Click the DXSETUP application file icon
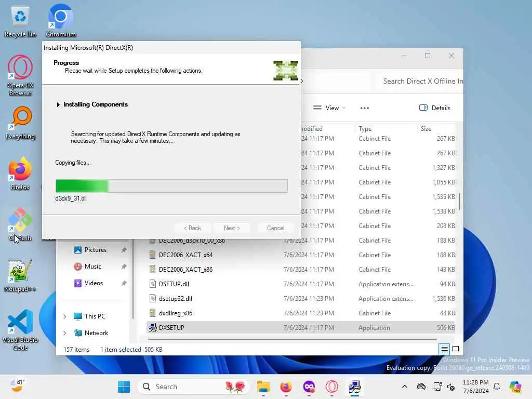532x399 pixels. (152, 327)
